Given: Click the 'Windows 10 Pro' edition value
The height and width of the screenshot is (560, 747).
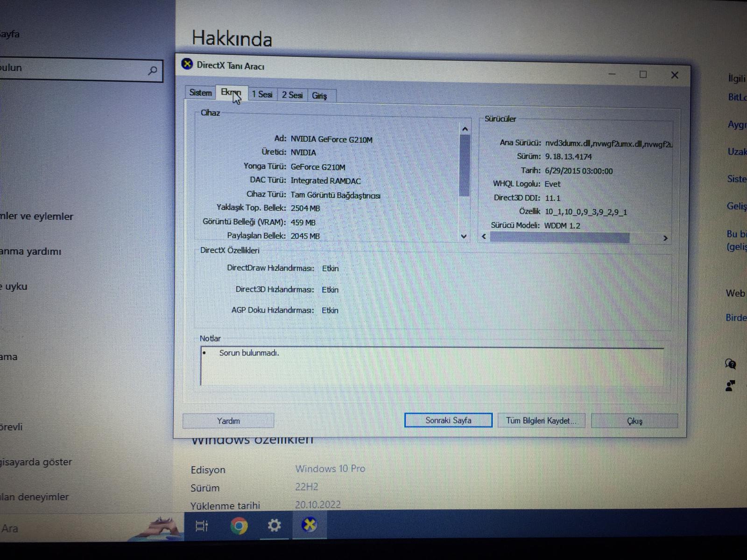Looking at the screenshot, I should tap(330, 469).
